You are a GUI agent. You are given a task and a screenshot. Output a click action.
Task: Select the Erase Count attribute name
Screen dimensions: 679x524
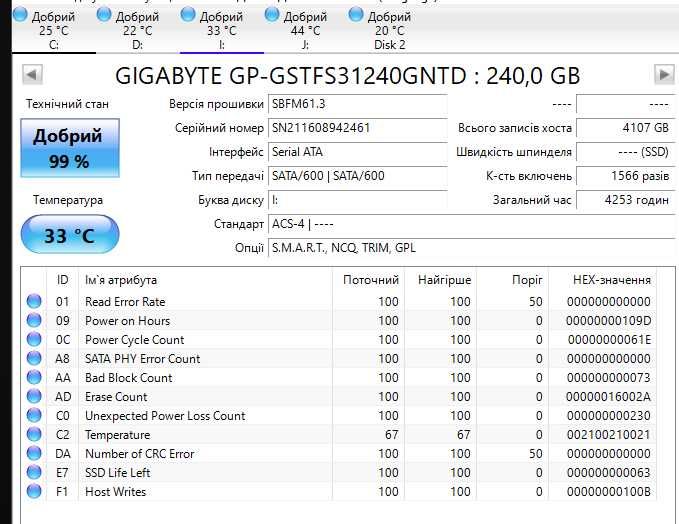click(x=116, y=397)
